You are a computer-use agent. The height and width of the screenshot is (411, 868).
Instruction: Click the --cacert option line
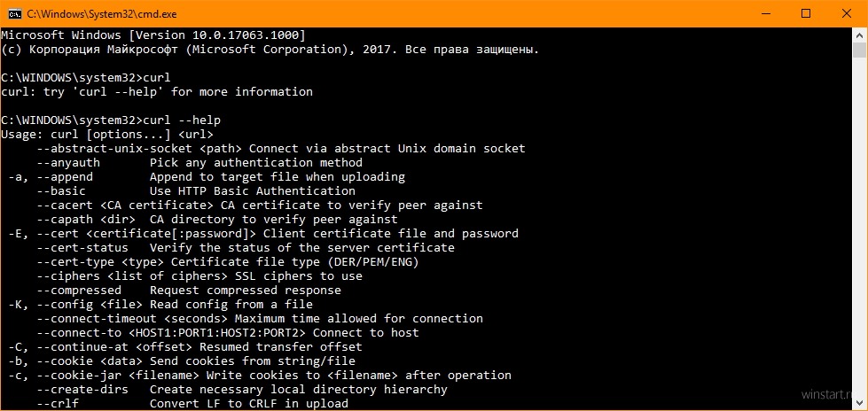260,205
